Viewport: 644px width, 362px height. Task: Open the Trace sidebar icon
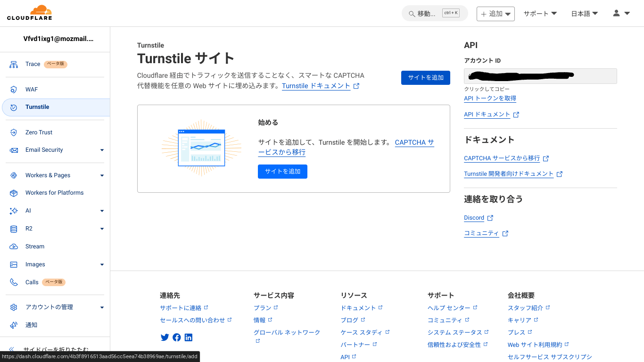14,65
